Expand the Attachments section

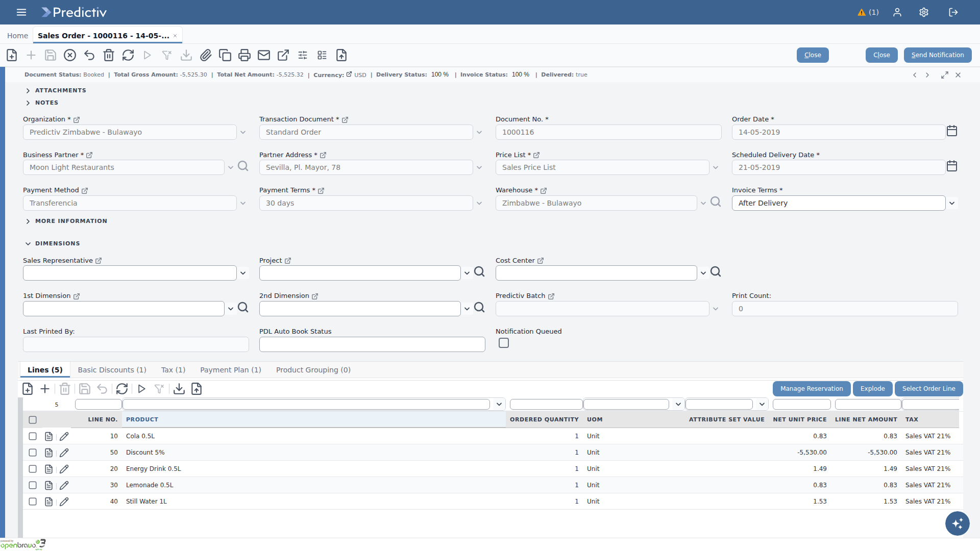pyautogui.click(x=56, y=90)
